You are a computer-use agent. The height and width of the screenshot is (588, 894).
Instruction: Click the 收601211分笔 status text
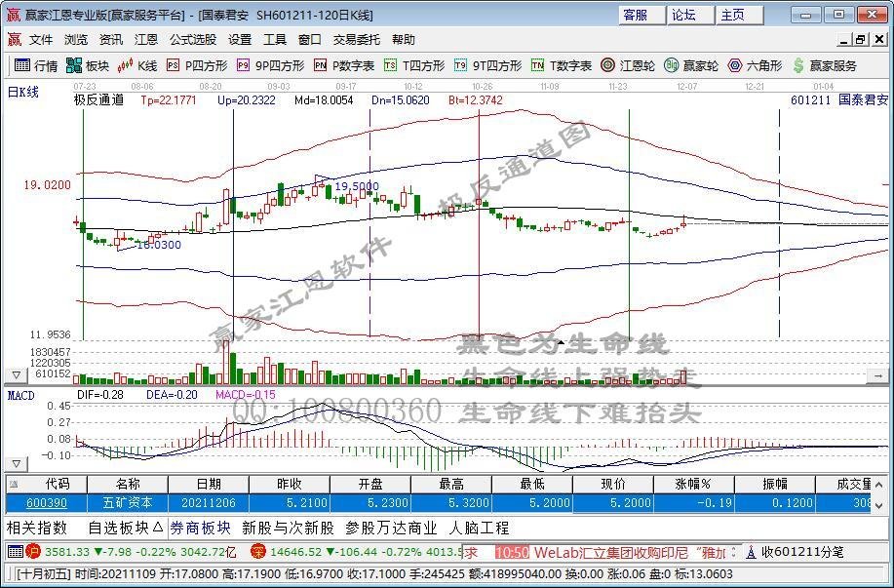[802, 552]
